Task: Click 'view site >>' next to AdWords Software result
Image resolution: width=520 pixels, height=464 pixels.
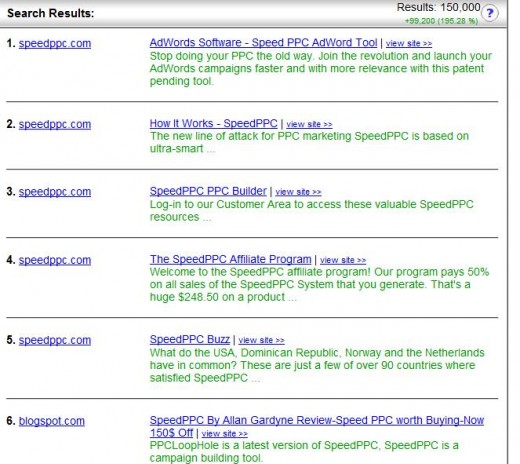Action: (x=409, y=43)
